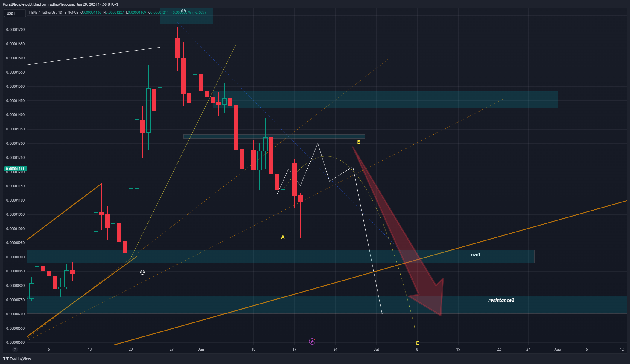The width and height of the screenshot is (630, 364).
Task: Select the 'resistance2' zone label
Action: [x=501, y=300]
